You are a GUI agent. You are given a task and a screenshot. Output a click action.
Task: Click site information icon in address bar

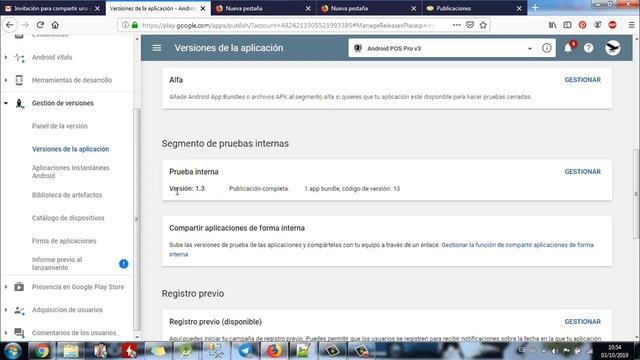(125, 25)
